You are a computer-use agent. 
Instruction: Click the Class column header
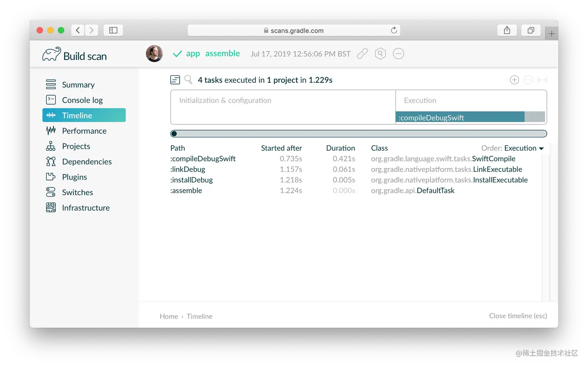pyautogui.click(x=380, y=148)
